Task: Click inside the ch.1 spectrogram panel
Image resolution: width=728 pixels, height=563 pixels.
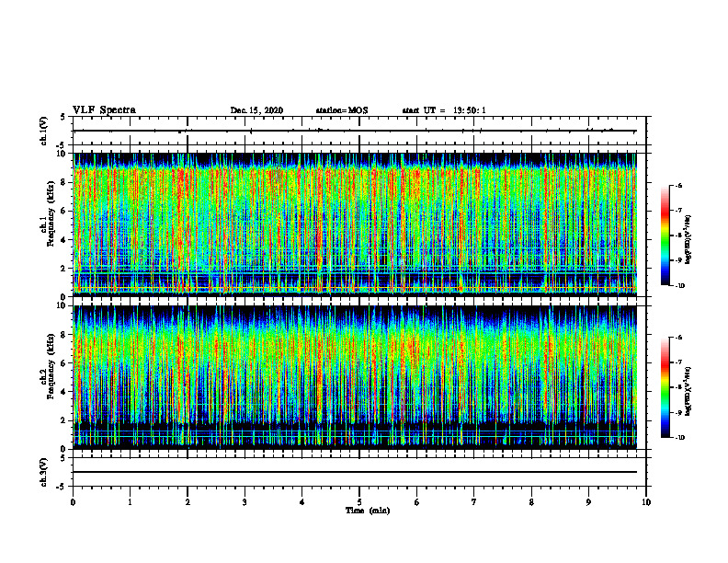Action: (x=355, y=224)
